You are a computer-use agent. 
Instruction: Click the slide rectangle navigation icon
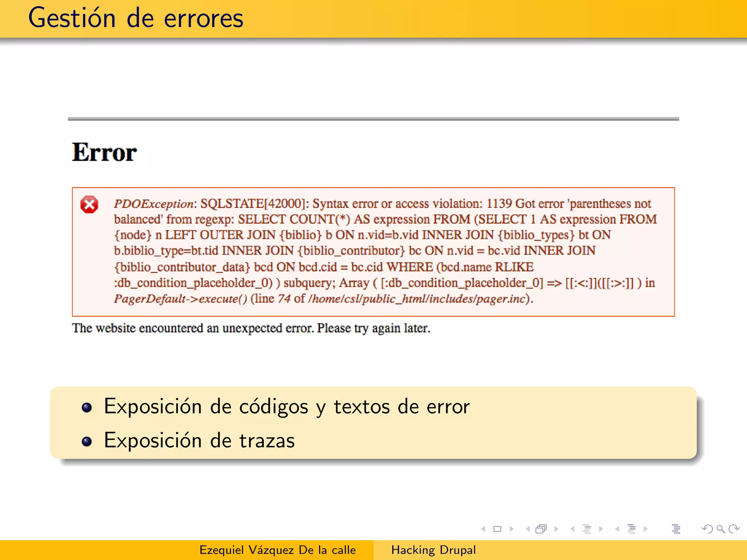(x=497, y=529)
